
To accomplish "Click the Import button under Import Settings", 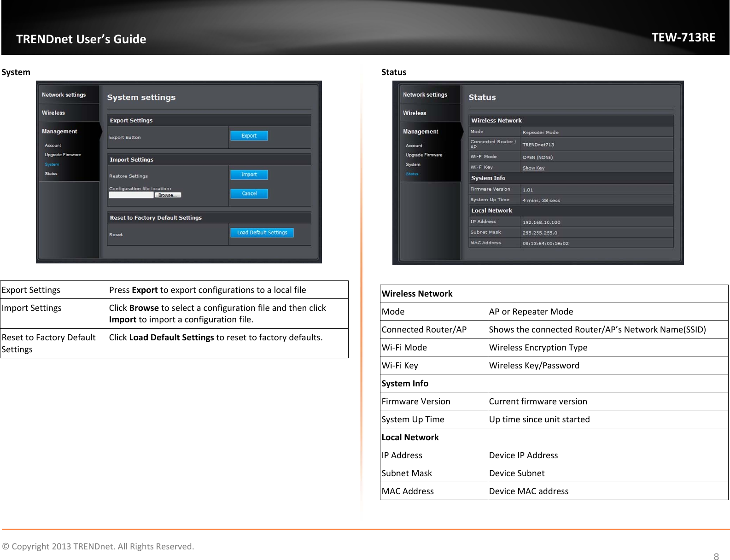I will 249,175.
